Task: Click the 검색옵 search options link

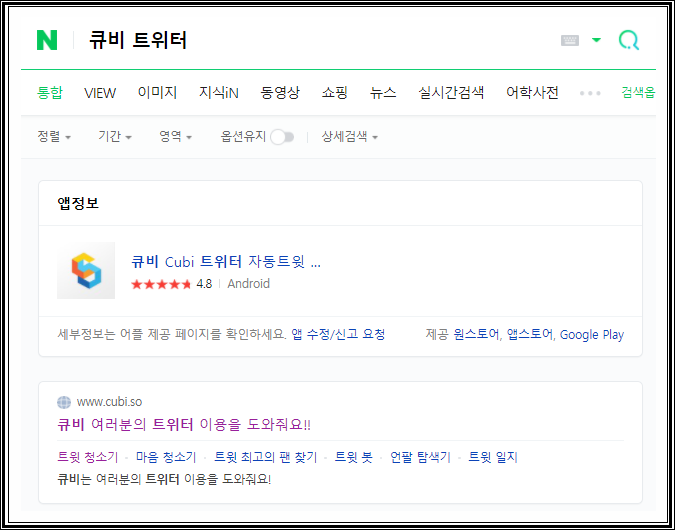Action: 638,93
